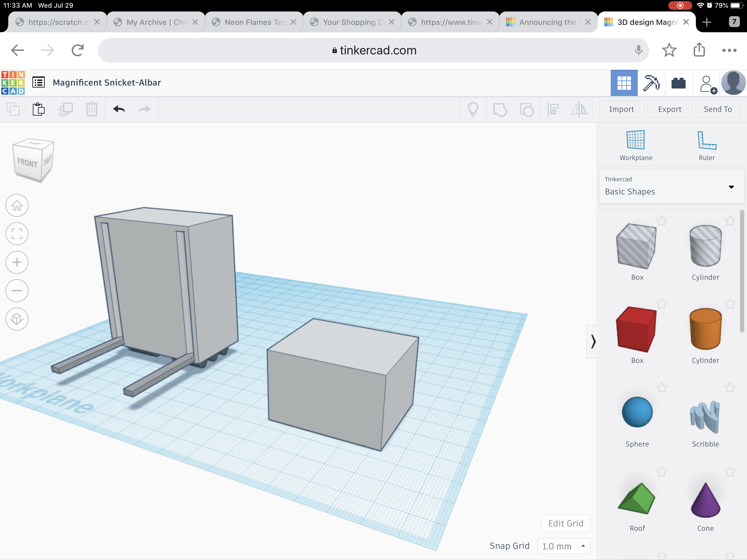
Task: Select the red Box shape
Action: pos(637,330)
